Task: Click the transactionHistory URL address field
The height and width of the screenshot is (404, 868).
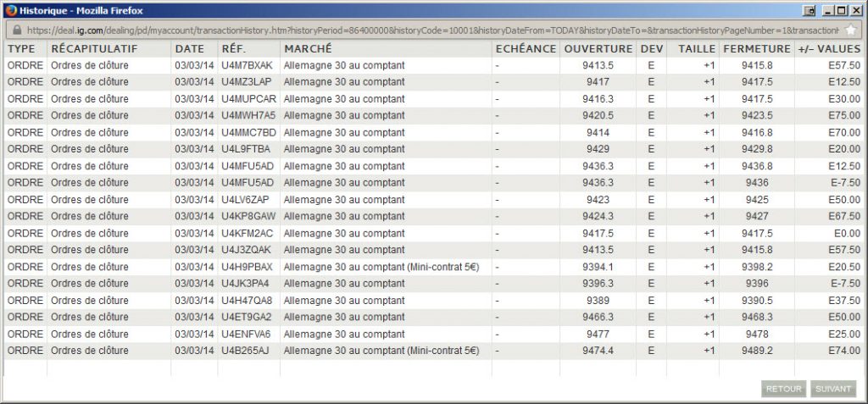Action: (x=431, y=30)
